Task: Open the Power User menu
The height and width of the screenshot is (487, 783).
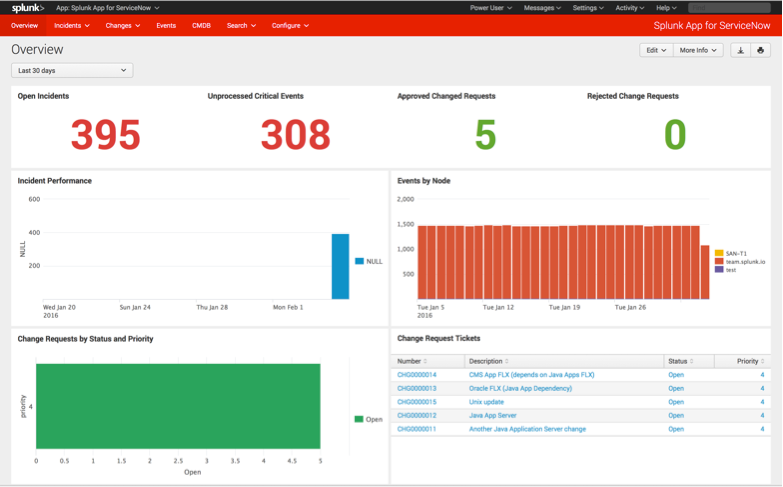Action: [490, 8]
